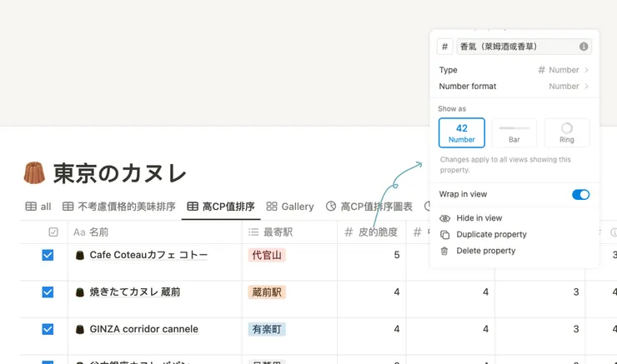This screenshot has width=617, height=364.
Task: Click the info icon in property name field
Action: pos(584,47)
